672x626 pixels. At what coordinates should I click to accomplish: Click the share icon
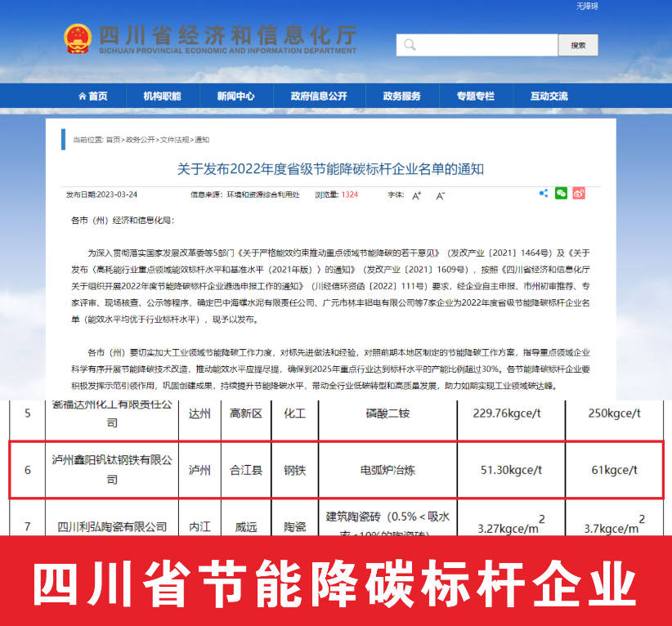click(544, 193)
